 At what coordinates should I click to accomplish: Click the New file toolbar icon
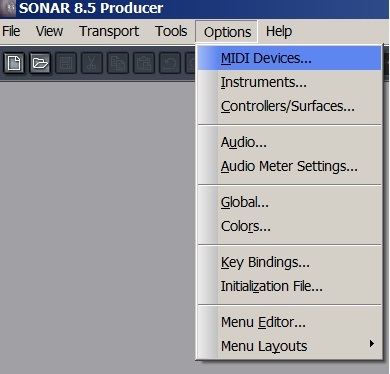14,63
